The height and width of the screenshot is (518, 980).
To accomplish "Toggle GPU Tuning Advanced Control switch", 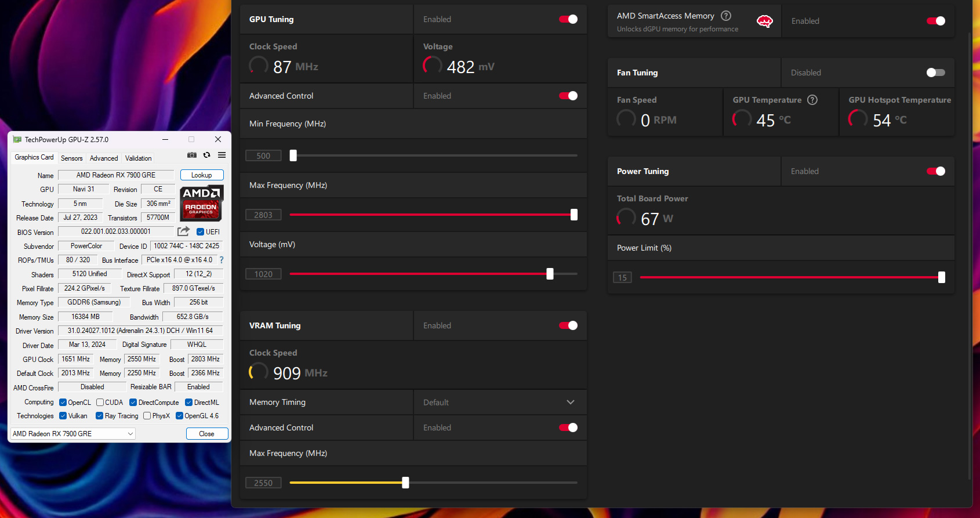I will click(568, 96).
